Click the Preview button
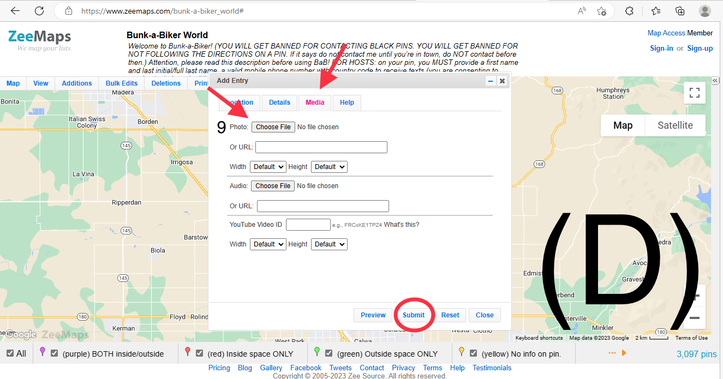 (x=373, y=315)
